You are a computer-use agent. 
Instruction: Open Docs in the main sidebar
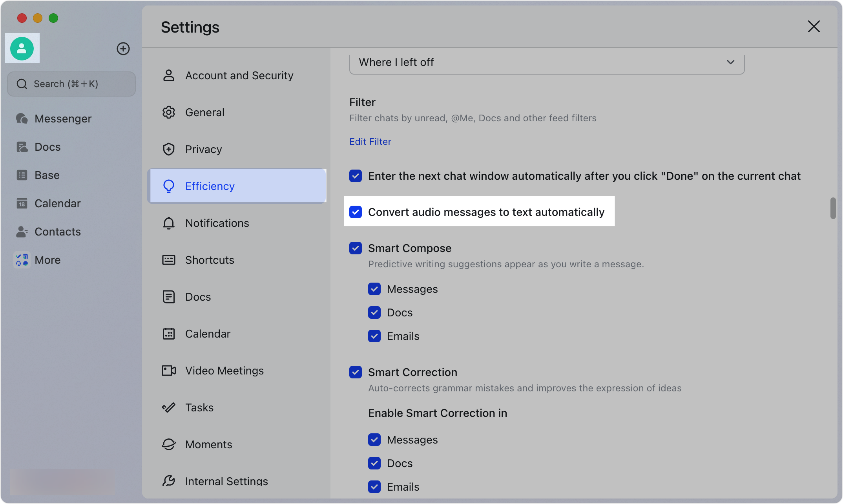[38, 147]
